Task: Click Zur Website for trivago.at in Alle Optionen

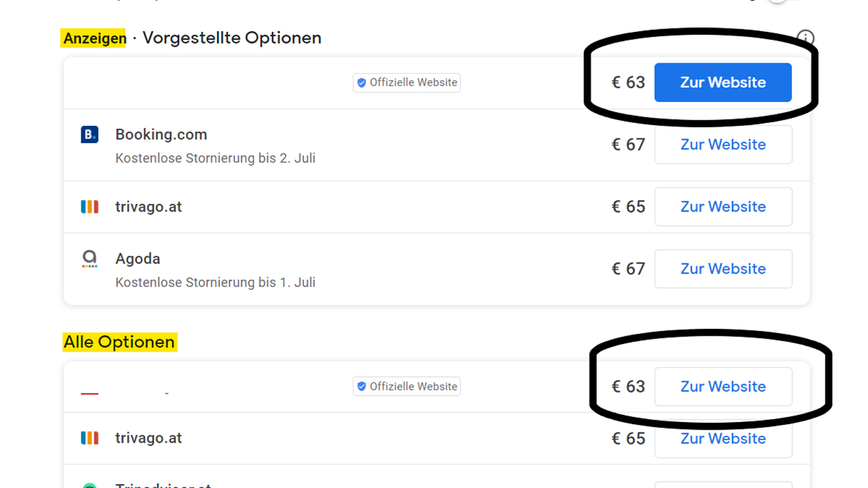Action: [723, 439]
